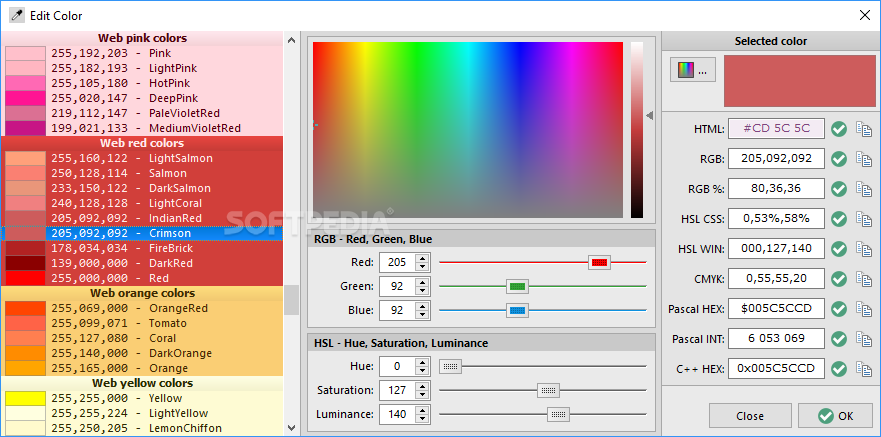
Task: Click the green check icon beside Pascal INT
Action: pos(839,339)
